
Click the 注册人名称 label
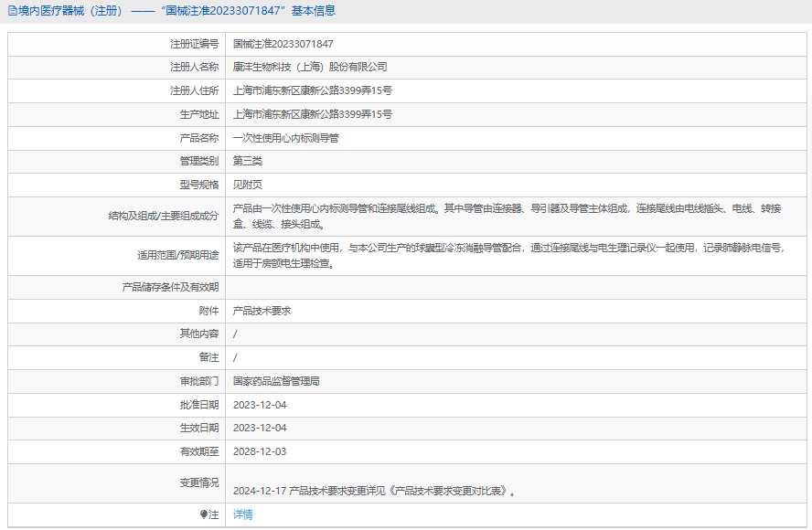(x=195, y=67)
